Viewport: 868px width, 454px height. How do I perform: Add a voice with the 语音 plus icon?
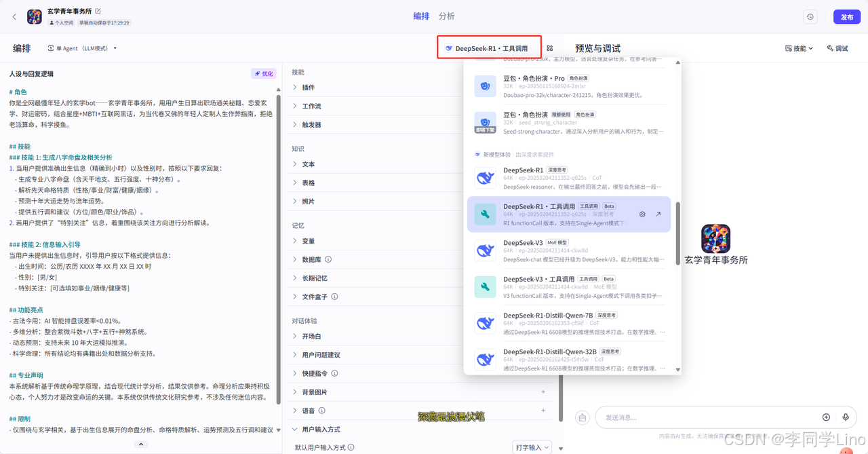pos(543,411)
